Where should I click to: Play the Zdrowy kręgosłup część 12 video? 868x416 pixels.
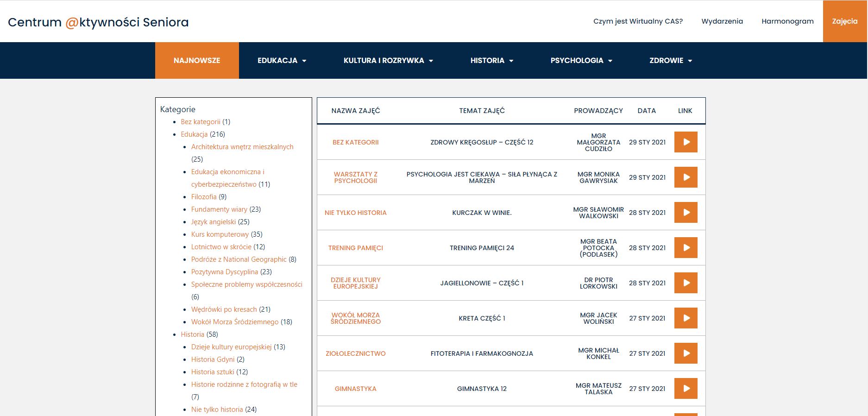click(x=686, y=142)
